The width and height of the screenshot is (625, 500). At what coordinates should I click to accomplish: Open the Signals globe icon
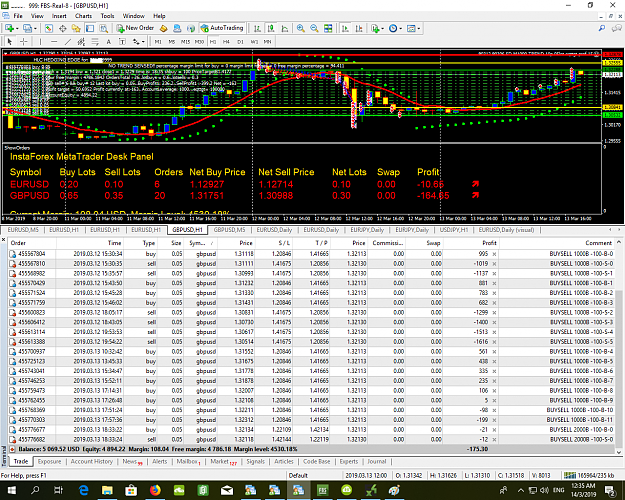tap(191, 28)
